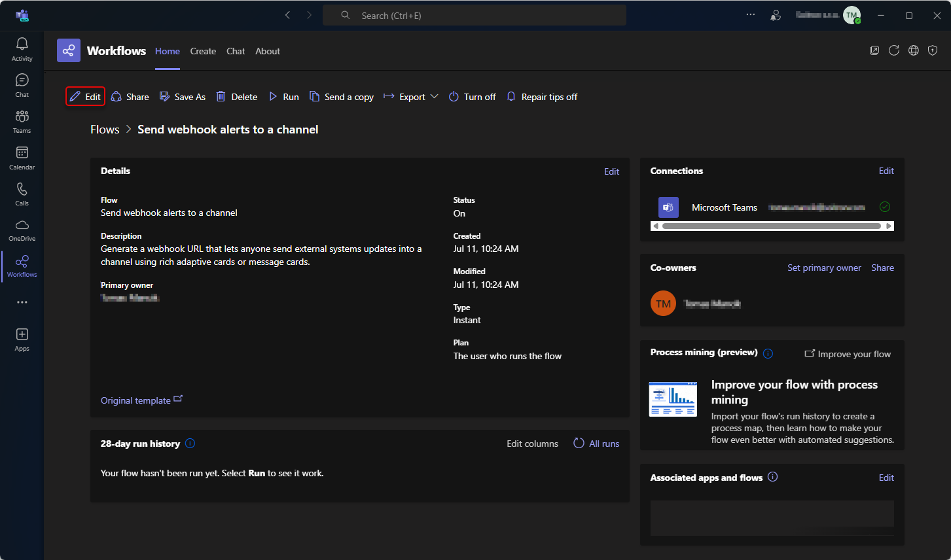Open the Edit flow action
This screenshot has width=951, height=560.
click(x=85, y=96)
